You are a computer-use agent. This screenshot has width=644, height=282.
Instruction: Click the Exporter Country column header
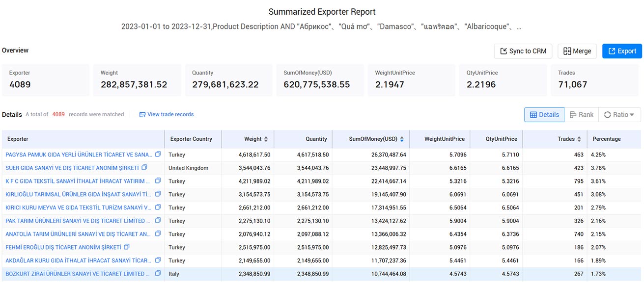193,139
